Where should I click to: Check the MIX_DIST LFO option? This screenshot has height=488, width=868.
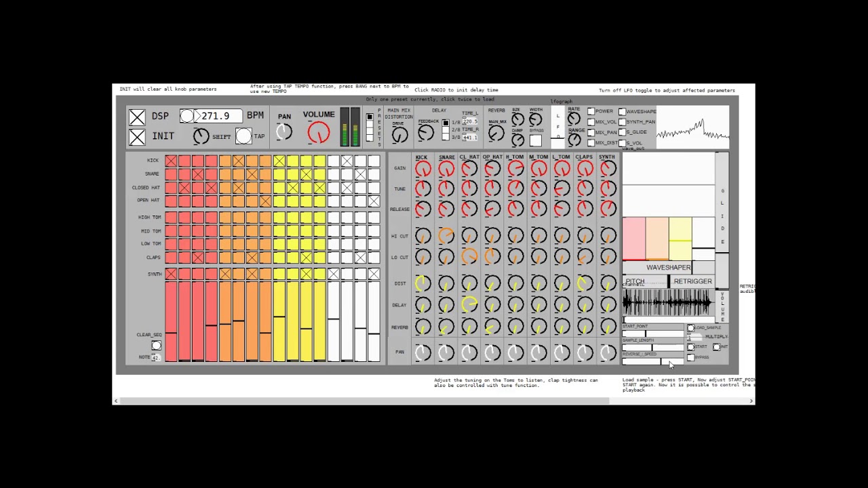coord(591,143)
